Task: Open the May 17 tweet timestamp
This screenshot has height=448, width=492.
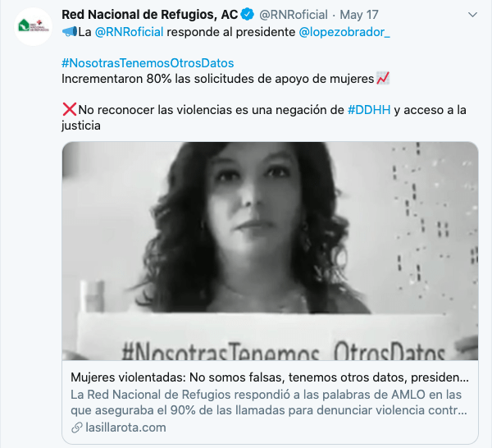Action: point(359,15)
